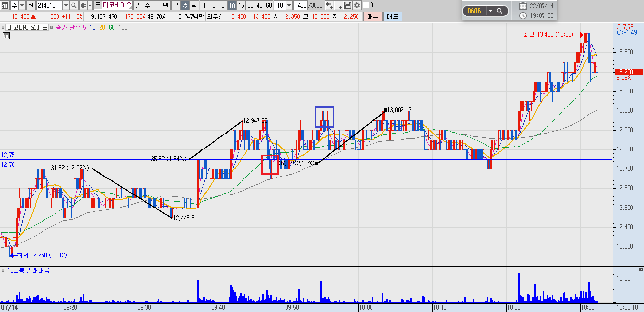
Task: Click the calendar icon next to date
Action: (523, 6)
